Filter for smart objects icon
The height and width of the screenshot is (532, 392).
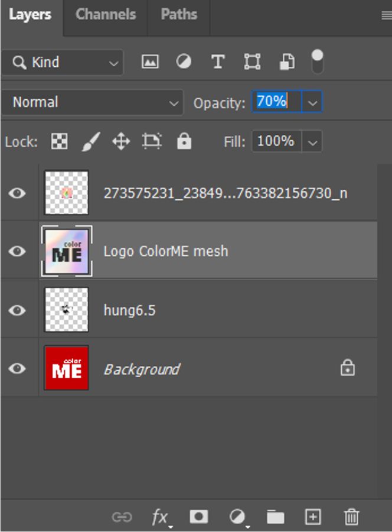(287, 62)
